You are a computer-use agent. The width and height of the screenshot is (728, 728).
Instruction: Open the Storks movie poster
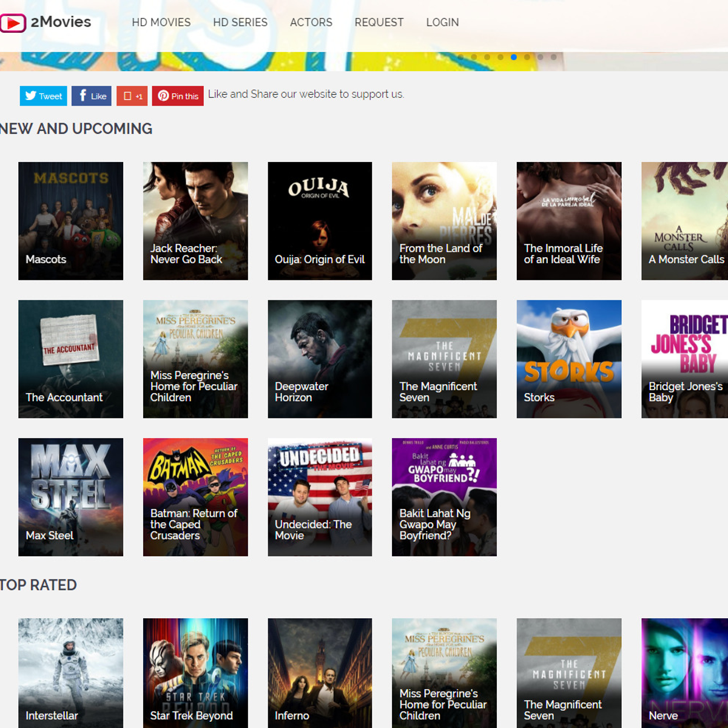(569, 359)
